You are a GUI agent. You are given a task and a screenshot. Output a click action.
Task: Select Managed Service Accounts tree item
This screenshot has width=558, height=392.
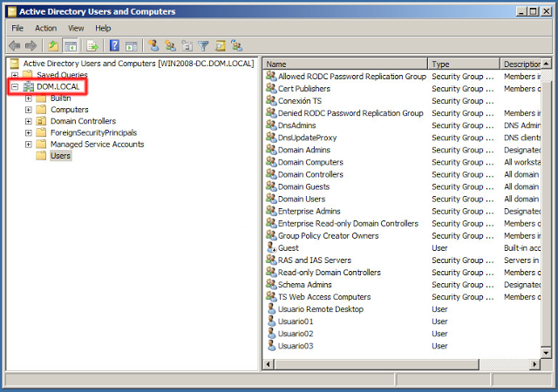coord(97,144)
